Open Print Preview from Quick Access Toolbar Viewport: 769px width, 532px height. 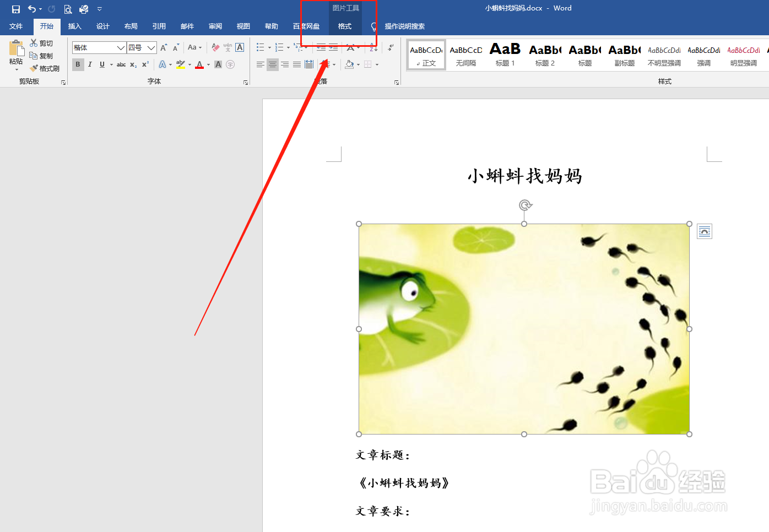(x=68, y=9)
